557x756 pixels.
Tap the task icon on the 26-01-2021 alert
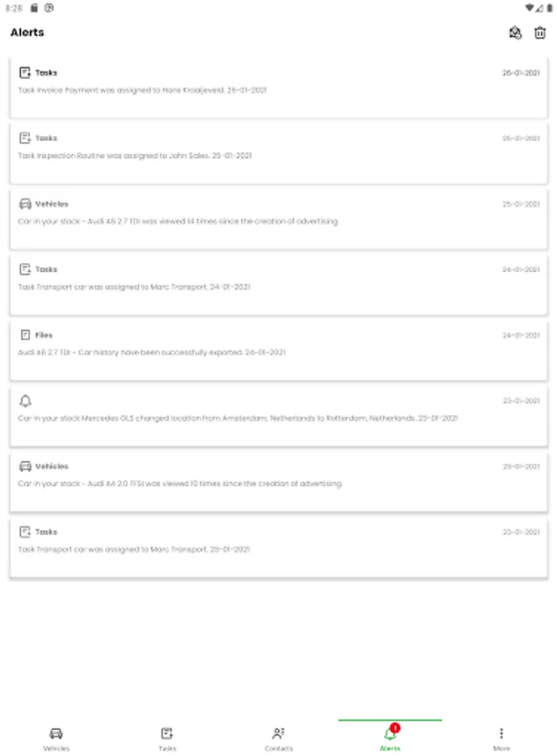[x=25, y=73]
